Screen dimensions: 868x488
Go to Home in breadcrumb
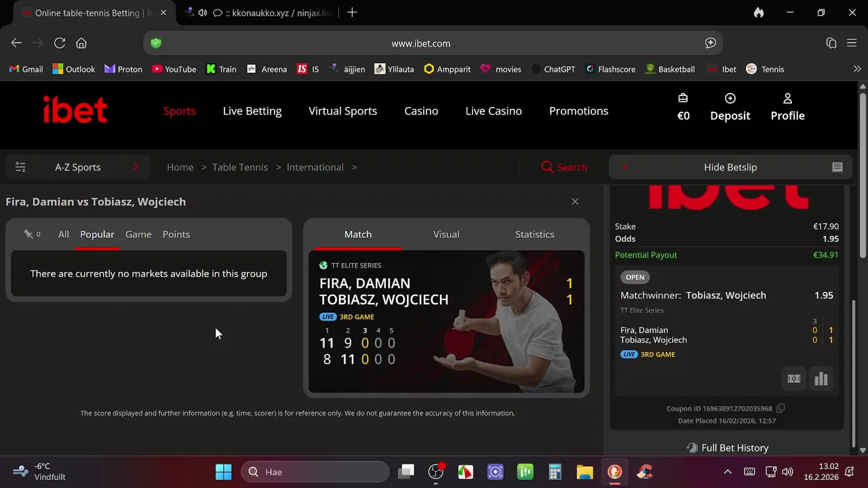tap(180, 167)
